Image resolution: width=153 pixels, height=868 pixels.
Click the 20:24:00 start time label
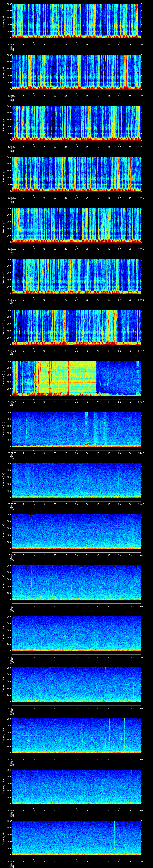pos(12,555)
